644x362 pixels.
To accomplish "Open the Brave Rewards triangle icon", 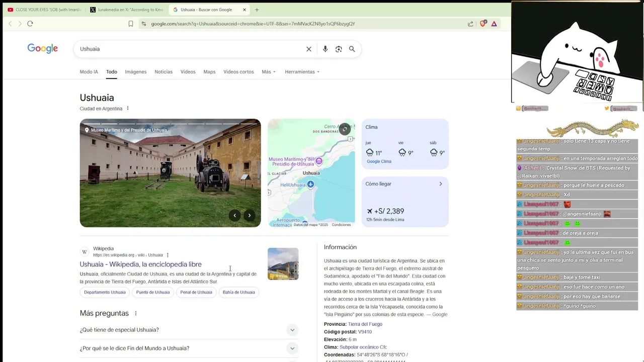I will pyautogui.click(x=494, y=24).
